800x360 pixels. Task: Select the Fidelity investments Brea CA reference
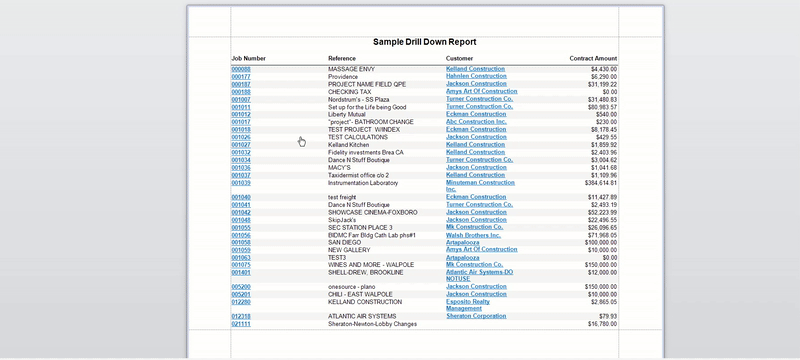point(366,153)
